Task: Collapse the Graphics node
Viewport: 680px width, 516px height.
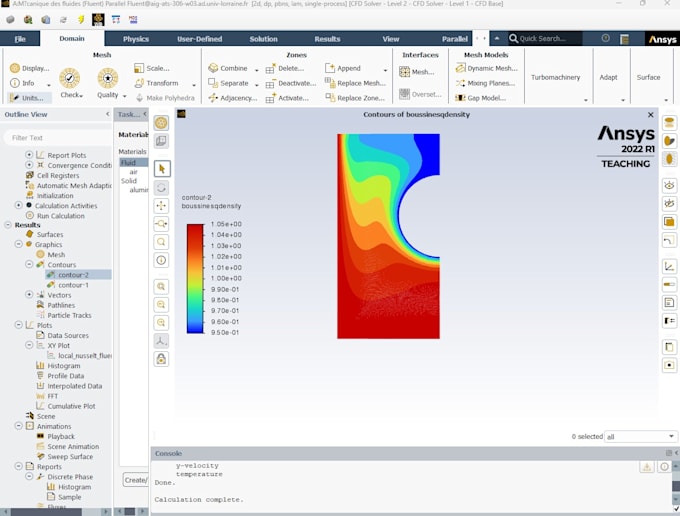Action: pos(18,244)
